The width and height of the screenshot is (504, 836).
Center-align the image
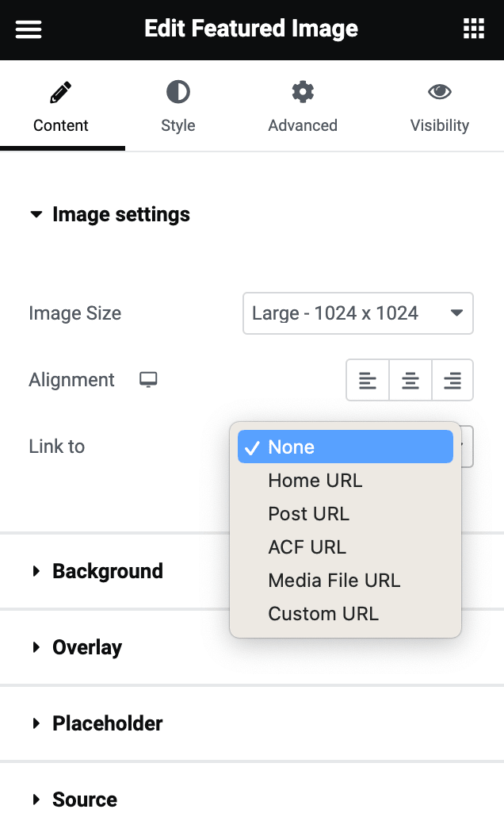pos(410,381)
